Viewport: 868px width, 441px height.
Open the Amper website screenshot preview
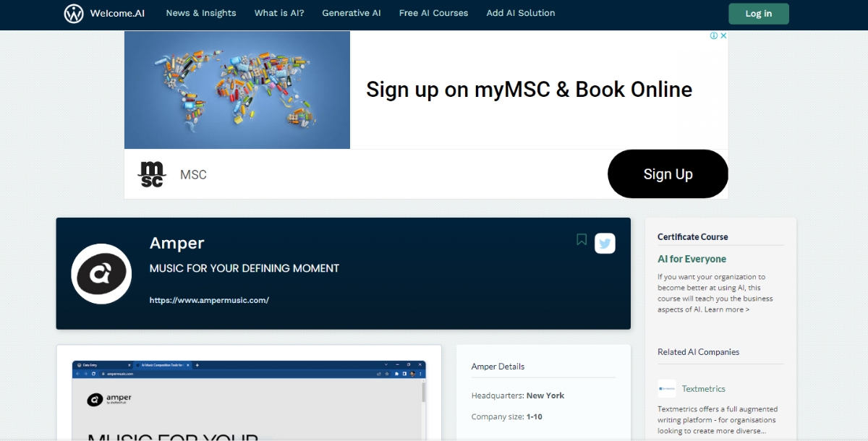(249, 401)
